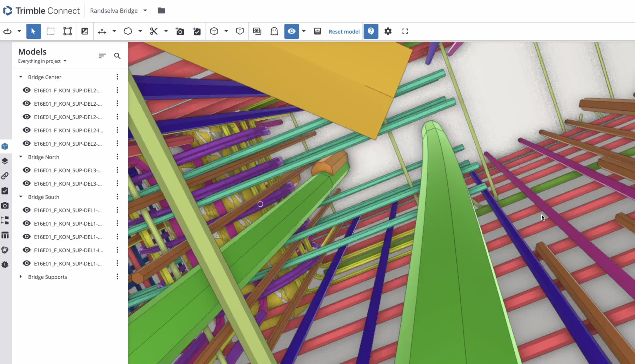Expand the Bridge Supports folder
The width and height of the screenshot is (635, 364).
coord(21,277)
